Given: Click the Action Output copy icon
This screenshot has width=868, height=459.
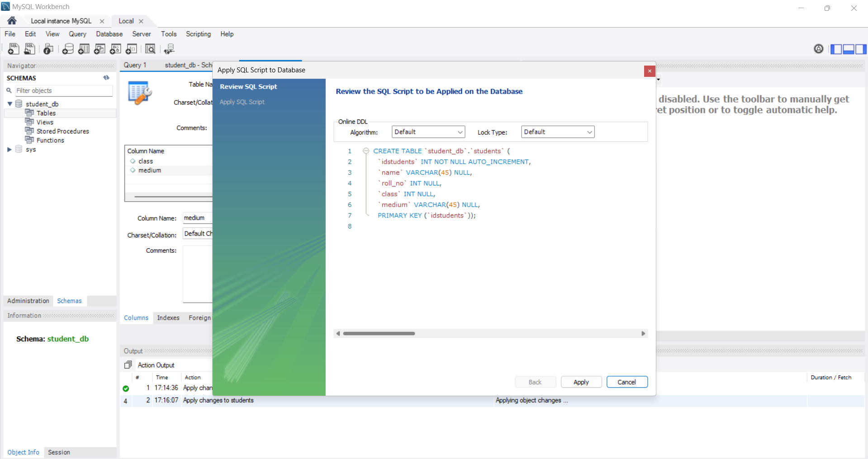Looking at the screenshot, I should 128,365.
